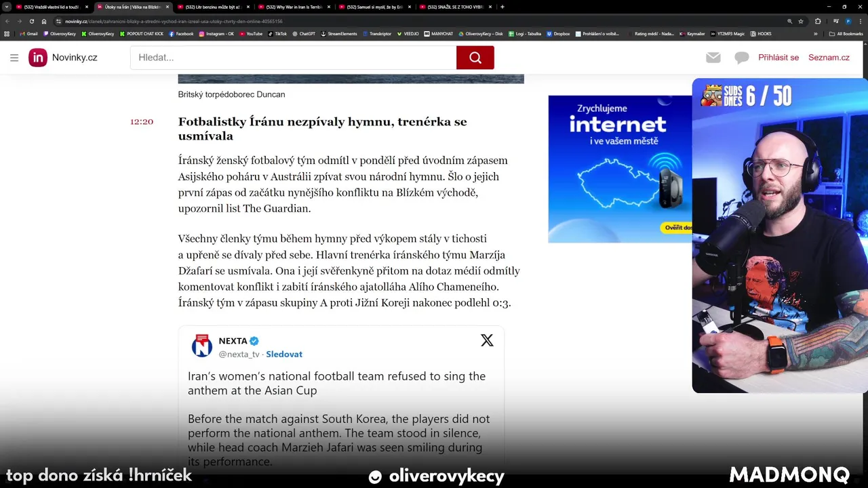Click the Chrome profile avatar
Viewport: 868px width, 488px height.
click(848, 21)
